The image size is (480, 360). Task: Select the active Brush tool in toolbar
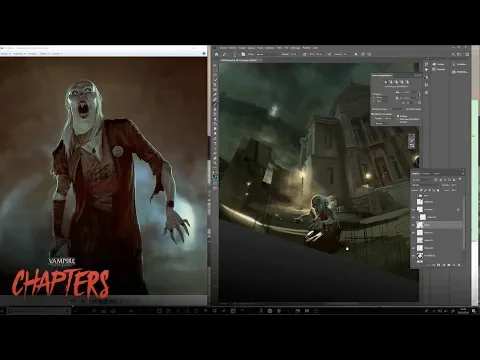[215, 104]
